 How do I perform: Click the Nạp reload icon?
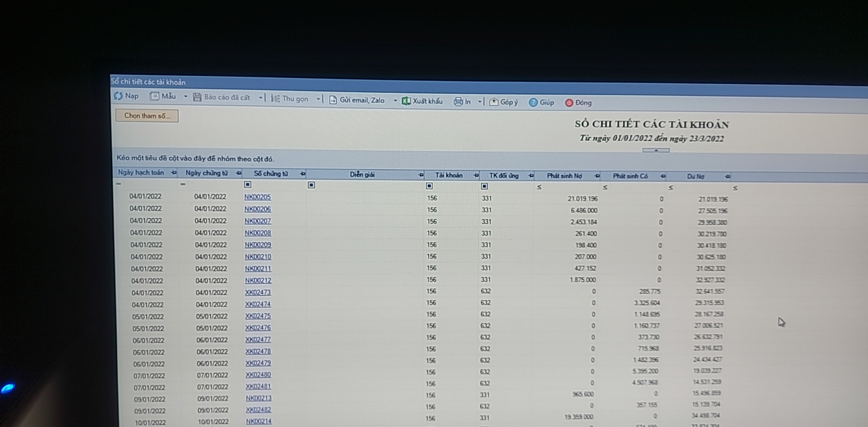coord(118,96)
